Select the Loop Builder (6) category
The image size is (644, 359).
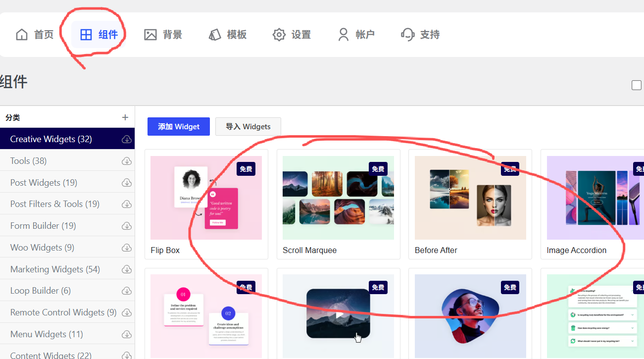[x=41, y=291]
